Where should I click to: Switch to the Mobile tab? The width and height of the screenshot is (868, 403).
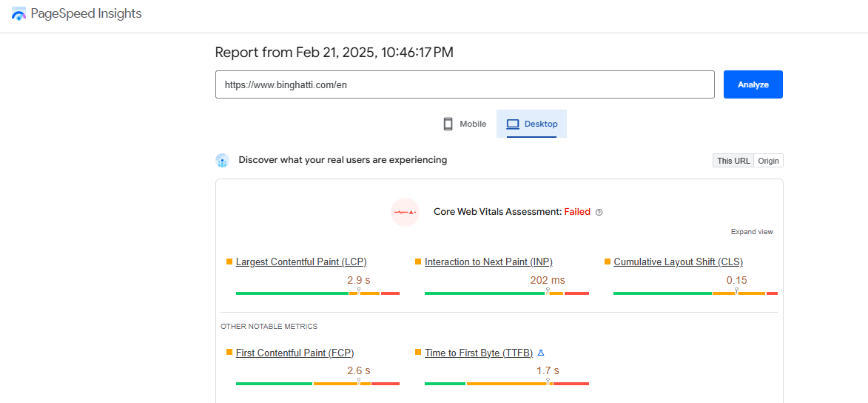[465, 124]
